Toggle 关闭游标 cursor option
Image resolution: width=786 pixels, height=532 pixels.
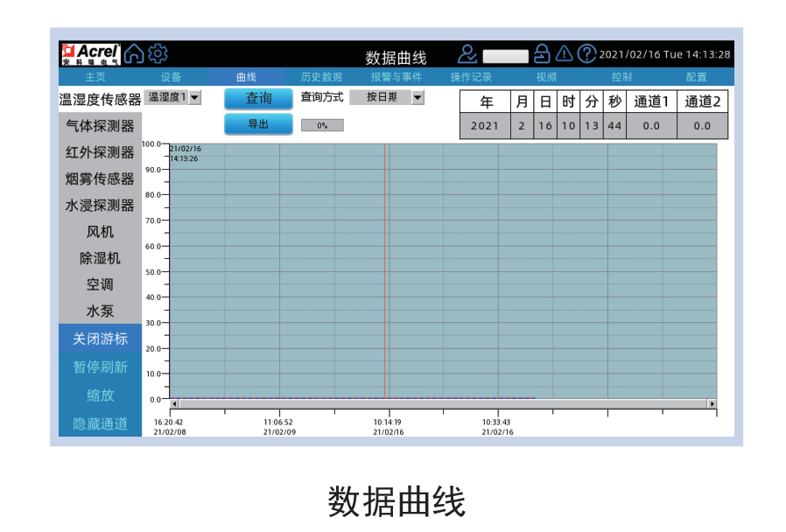[x=100, y=339]
